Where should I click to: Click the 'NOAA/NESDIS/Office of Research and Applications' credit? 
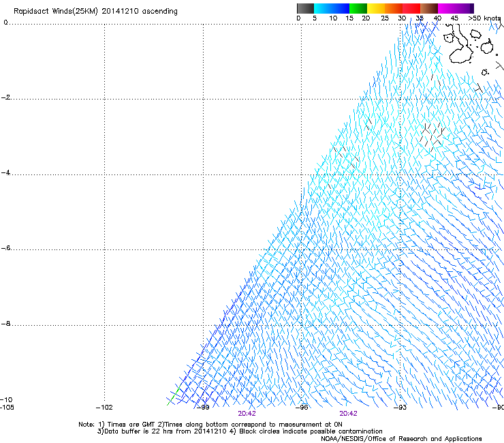[x=401, y=439]
